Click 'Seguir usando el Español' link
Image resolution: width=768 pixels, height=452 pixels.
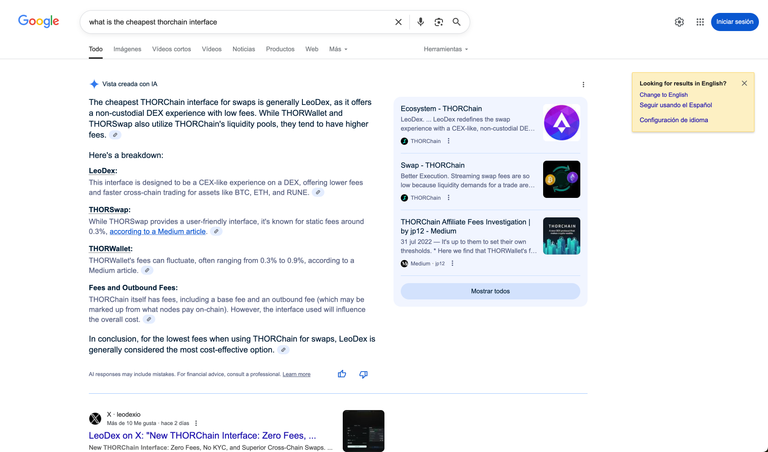(675, 105)
